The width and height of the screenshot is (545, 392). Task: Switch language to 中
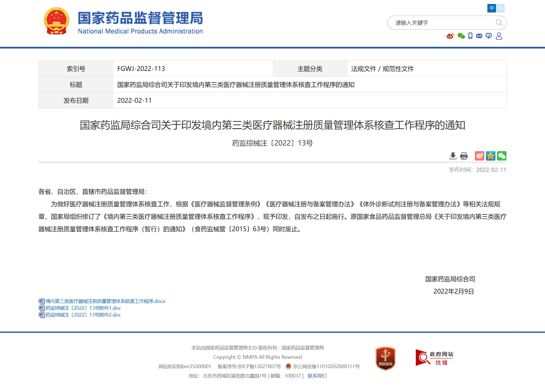[x=491, y=8]
